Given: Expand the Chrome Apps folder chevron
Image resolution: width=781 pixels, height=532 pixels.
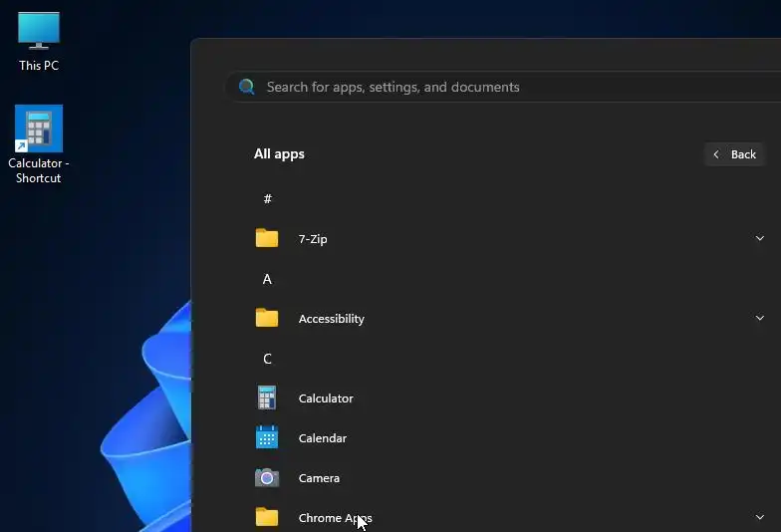Looking at the screenshot, I should click(x=759, y=517).
